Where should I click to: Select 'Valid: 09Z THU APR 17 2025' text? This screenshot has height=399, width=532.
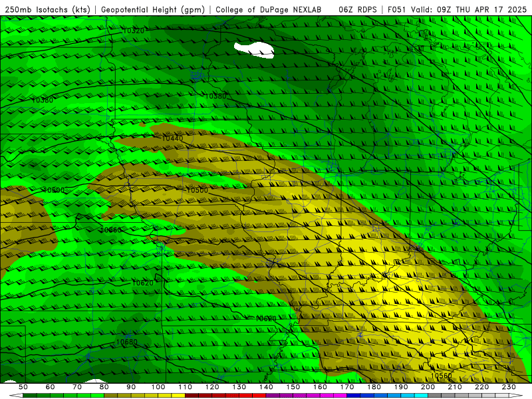coord(469,10)
